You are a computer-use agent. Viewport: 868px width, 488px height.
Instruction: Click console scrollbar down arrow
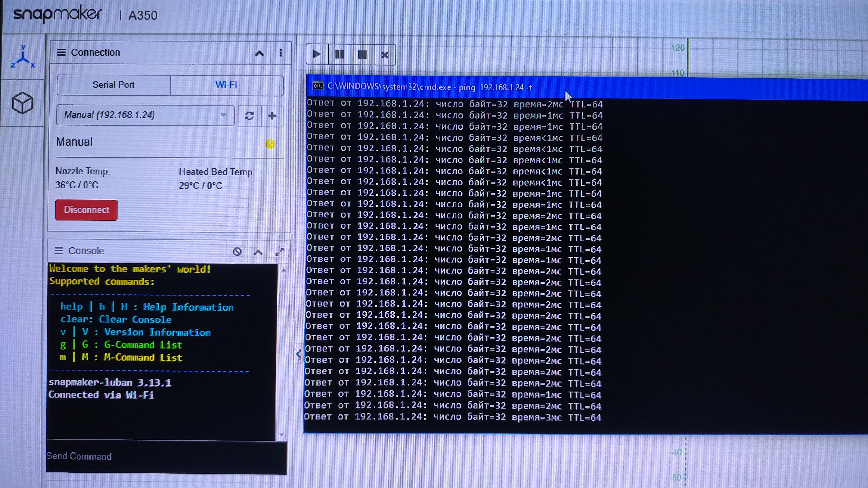tap(282, 434)
